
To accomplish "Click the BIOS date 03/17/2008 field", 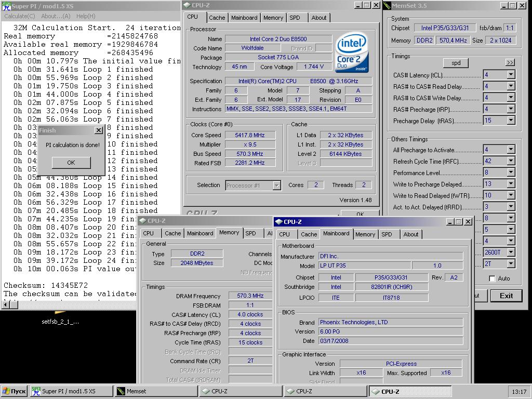I will [x=391, y=341].
